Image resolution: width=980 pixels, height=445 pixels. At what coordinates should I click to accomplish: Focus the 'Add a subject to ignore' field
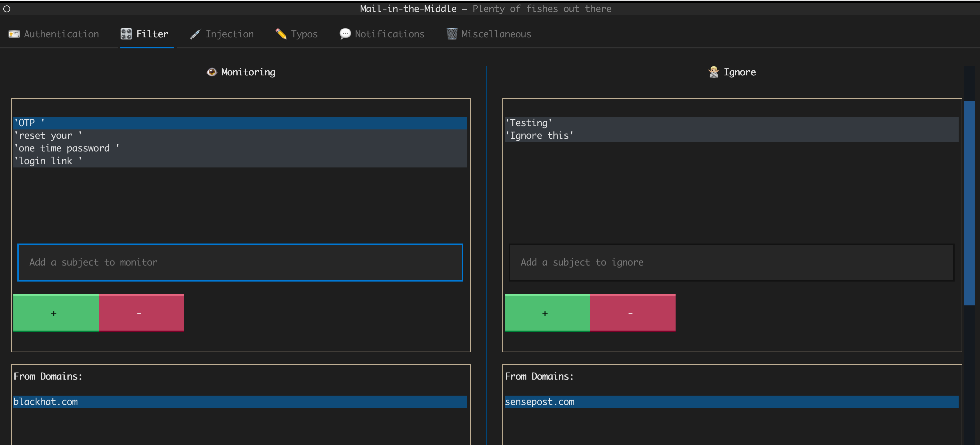click(x=731, y=263)
